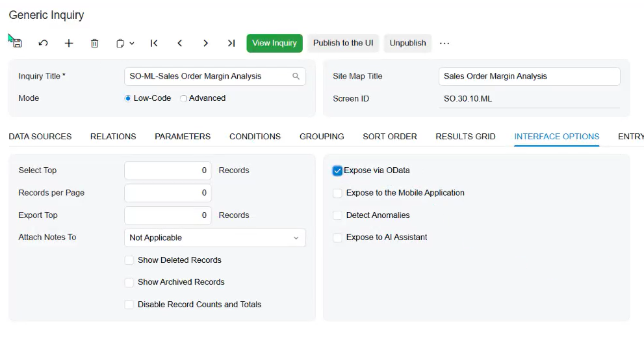This screenshot has height=337, width=644.
Task: Click the Screen ID value SO.30.10.ML
Action: tap(468, 99)
